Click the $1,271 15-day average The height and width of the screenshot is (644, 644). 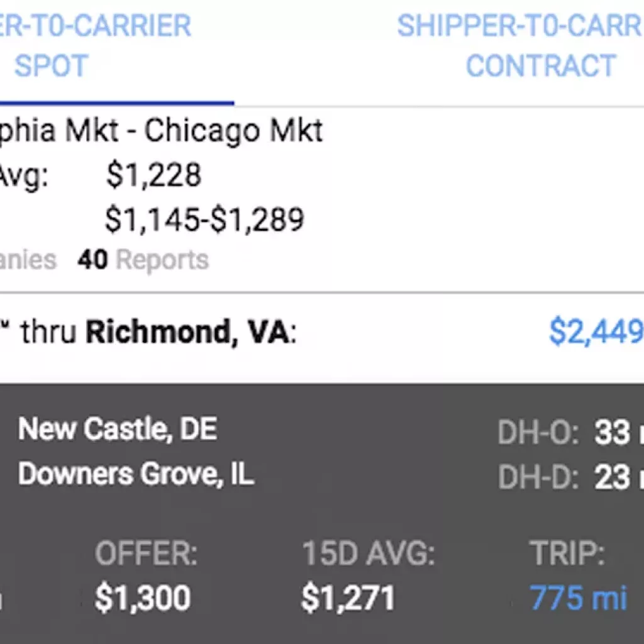click(348, 598)
